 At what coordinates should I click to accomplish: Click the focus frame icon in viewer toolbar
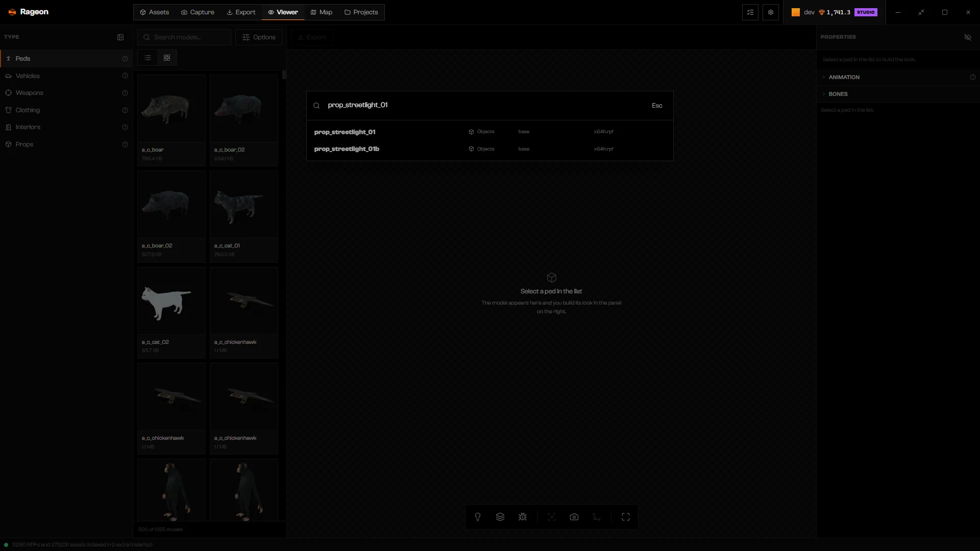pyautogui.click(x=552, y=517)
